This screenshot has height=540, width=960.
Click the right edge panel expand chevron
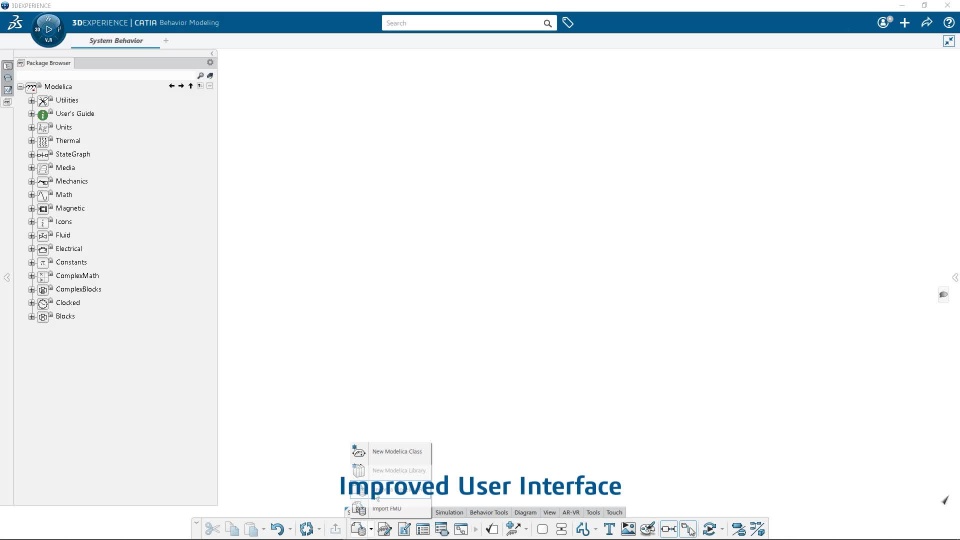(955, 277)
